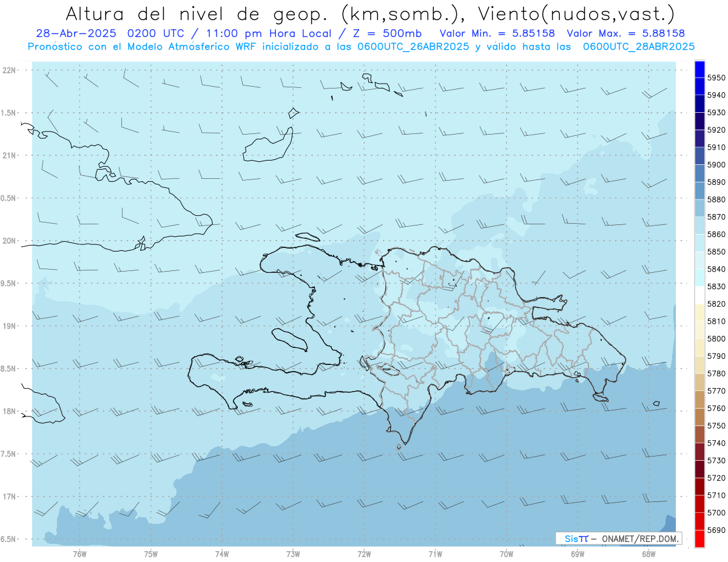Click the 5800 colorbar value
Image resolution: width=728 pixels, height=562 pixels.
point(716,339)
